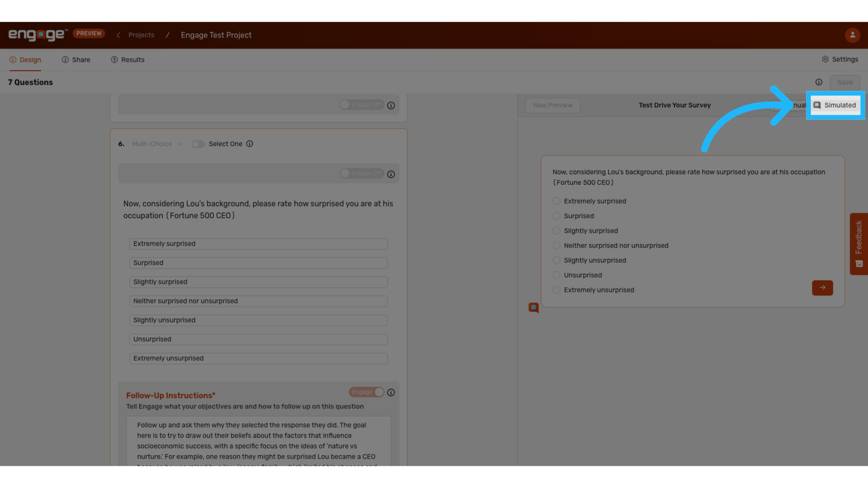The width and height of the screenshot is (868, 488).
Task: Edit the 'Extremely surprised' option field
Action: [258, 244]
